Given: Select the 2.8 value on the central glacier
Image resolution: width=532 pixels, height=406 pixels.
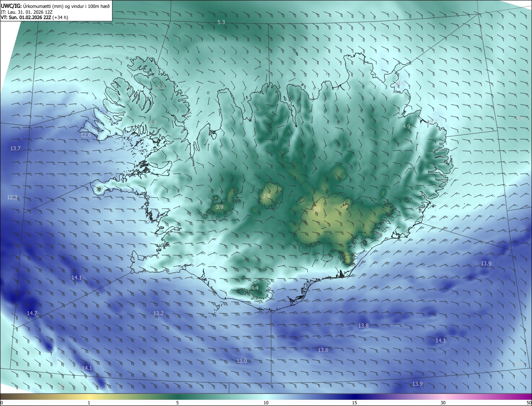Looking at the screenshot, I should coord(266,196).
